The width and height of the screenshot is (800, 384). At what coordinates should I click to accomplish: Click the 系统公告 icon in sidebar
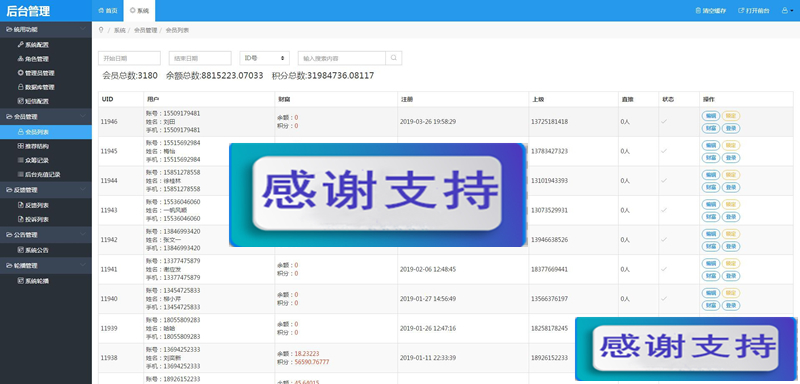point(20,250)
